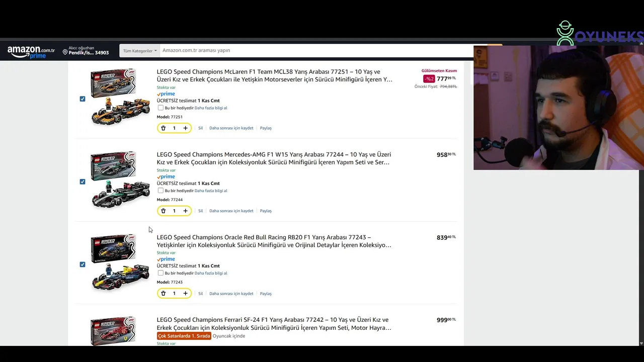Click the page scrollbar down arrow
The height and width of the screenshot is (362, 644).
click(641, 343)
